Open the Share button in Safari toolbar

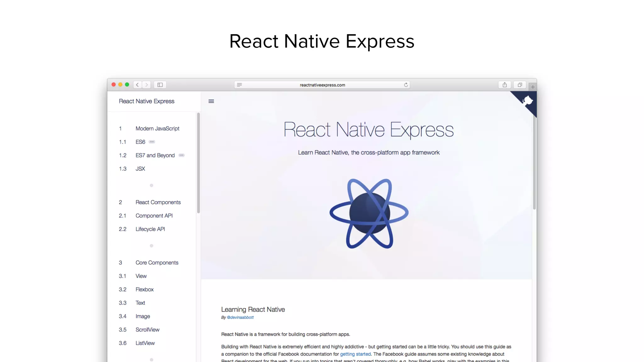click(505, 85)
